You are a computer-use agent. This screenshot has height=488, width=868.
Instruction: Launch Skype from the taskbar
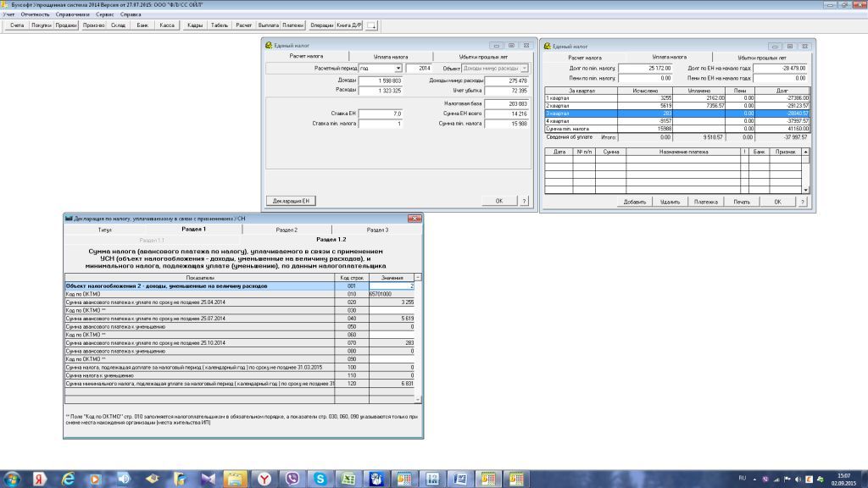coord(320,480)
